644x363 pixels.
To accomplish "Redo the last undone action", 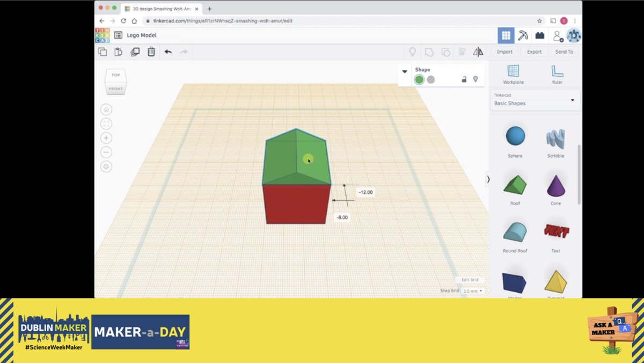I will pyautogui.click(x=184, y=52).
